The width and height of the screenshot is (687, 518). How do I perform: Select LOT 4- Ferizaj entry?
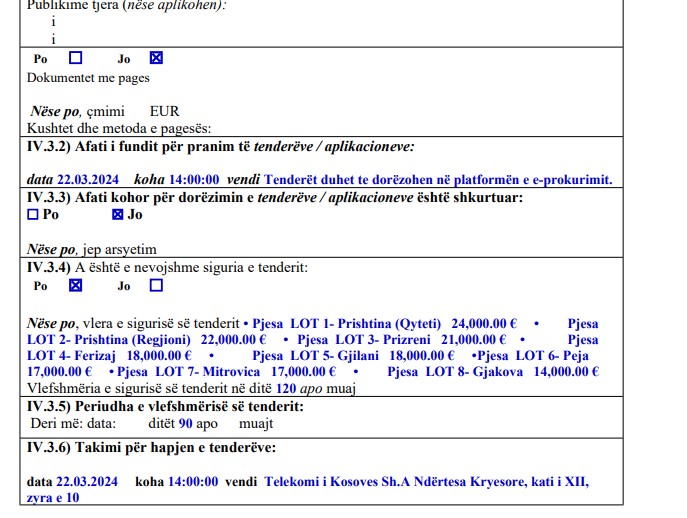coord(71,356)
